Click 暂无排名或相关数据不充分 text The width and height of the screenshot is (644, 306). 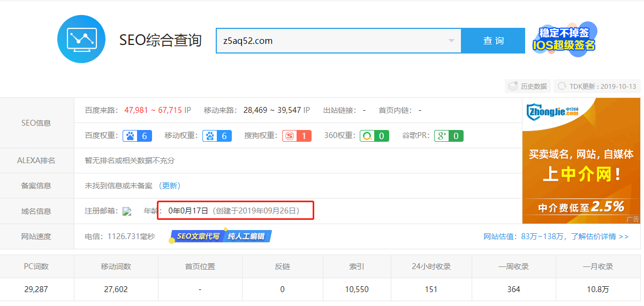130,160
